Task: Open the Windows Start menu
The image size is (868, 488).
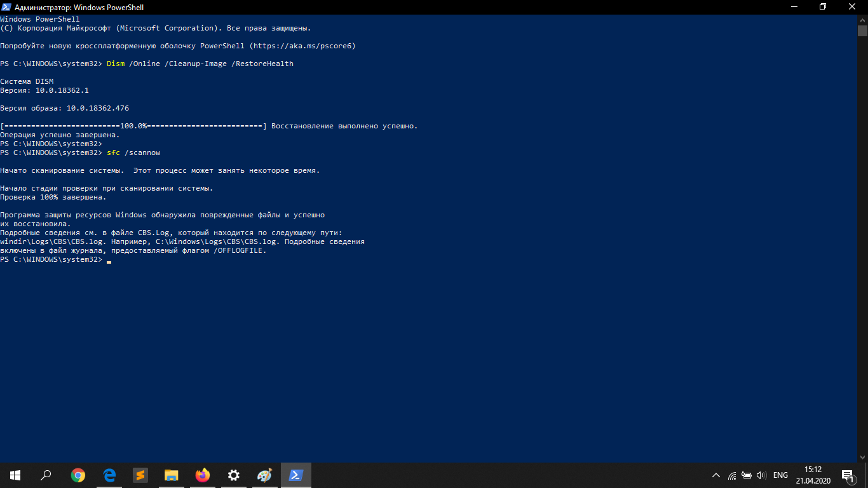Action: point(15,475)
